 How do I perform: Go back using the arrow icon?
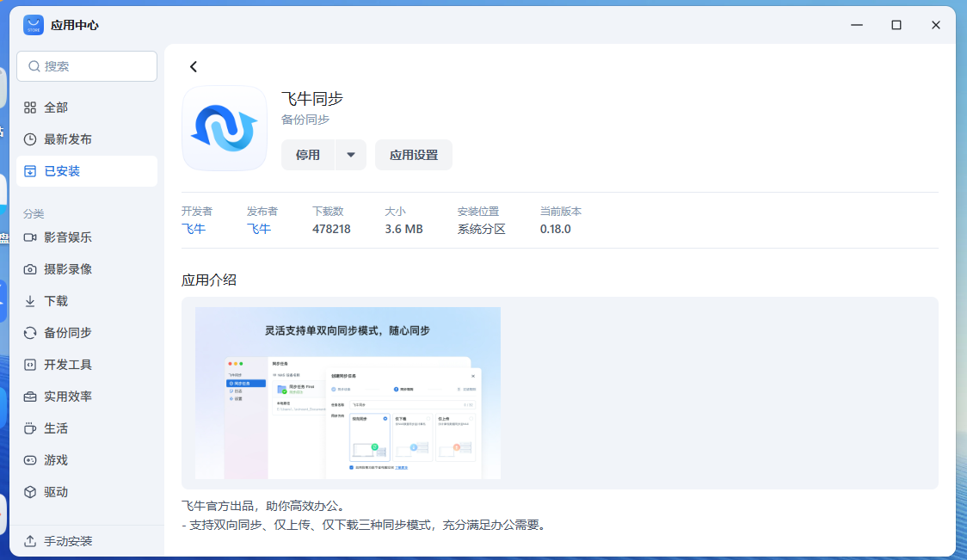point(193,65)
